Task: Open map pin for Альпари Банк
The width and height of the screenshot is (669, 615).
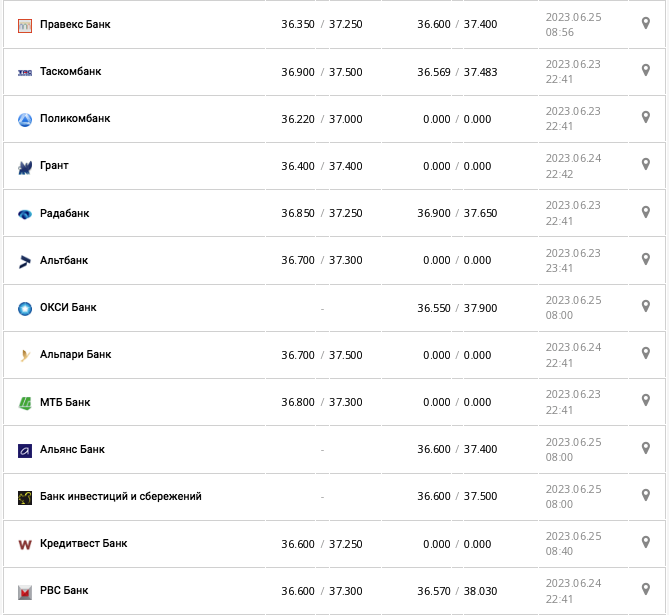Action: point(646,353)
